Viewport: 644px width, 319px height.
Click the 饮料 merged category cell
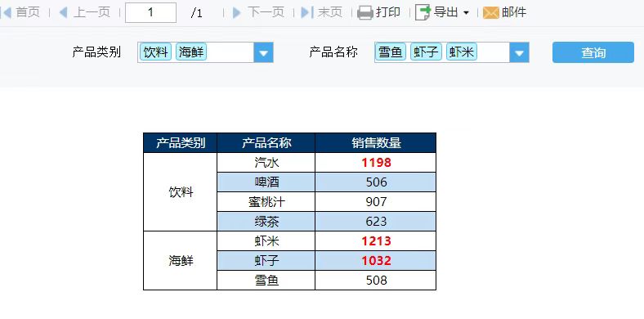pos(181,192)
